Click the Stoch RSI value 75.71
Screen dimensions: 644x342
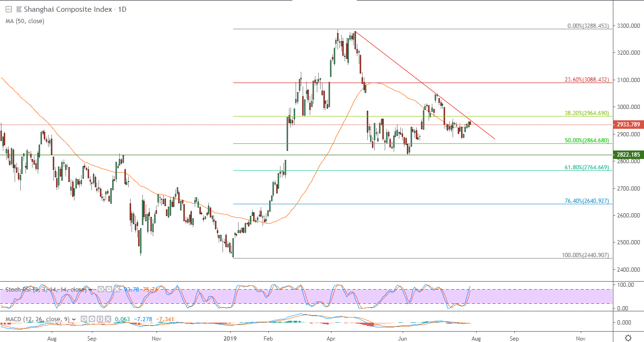(150, 289)
